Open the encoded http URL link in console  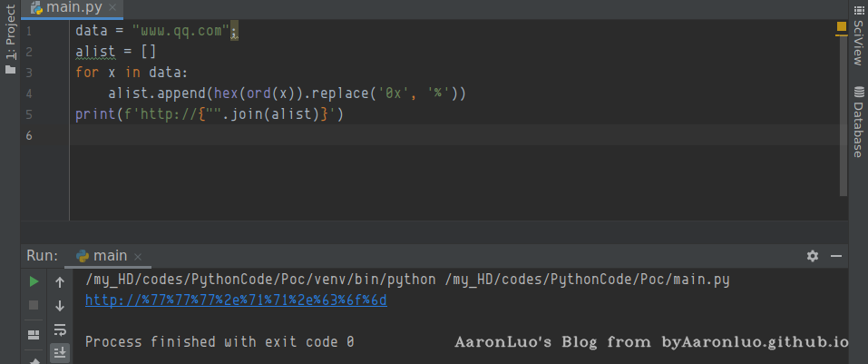236,300
